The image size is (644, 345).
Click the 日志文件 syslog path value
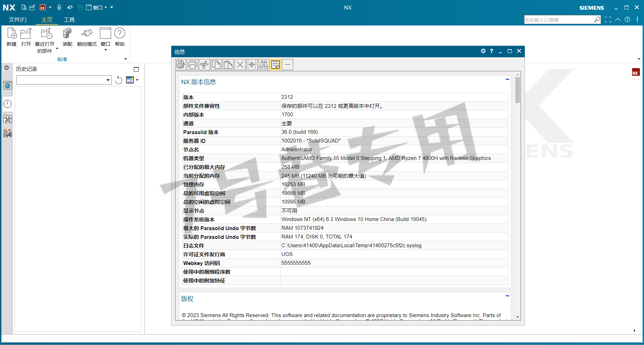pos(351,245)
